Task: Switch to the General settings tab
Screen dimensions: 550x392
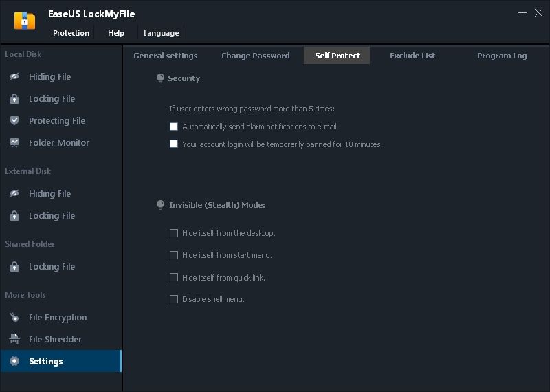Action: pos(166,56)
